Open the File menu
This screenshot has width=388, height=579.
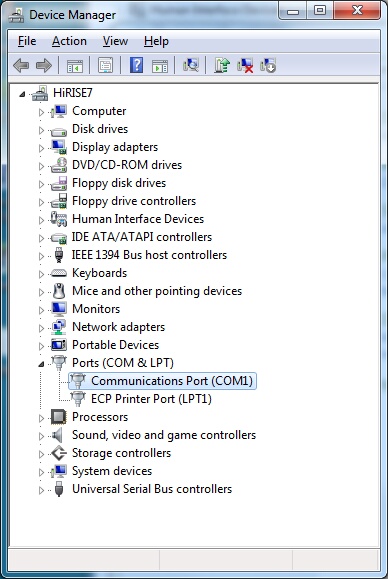coord(27,41)
